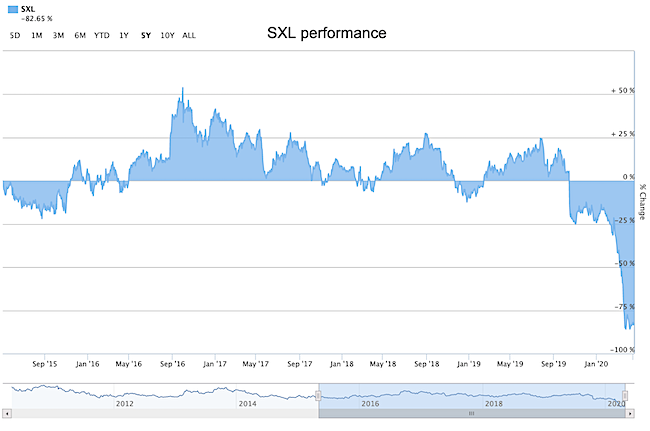
Task: Select the YTD time range
Action: [x=102, y=36]
